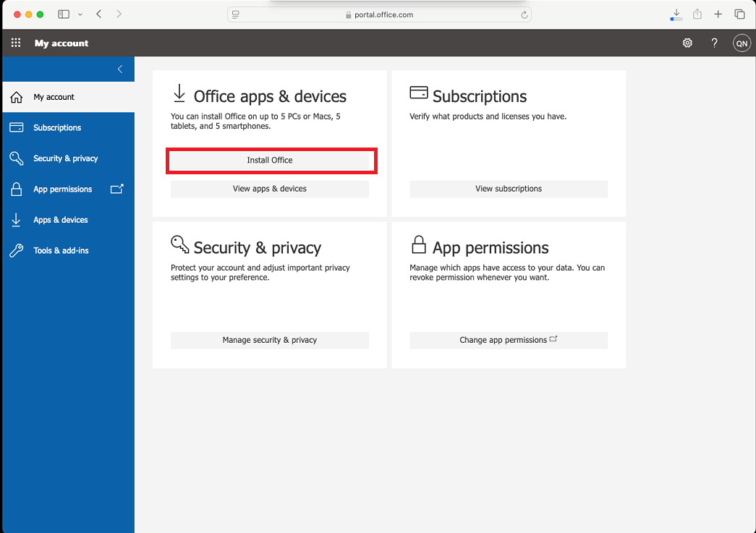Click Change app permissions button
756x533 pixels.
(508, 340)
